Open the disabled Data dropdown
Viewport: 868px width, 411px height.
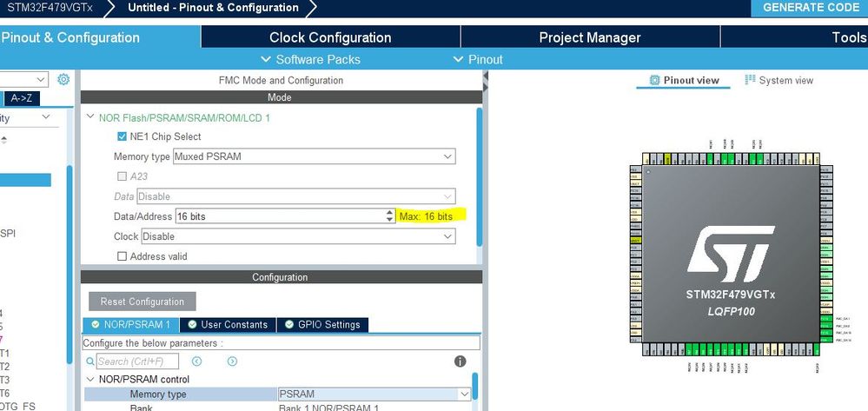click(x=296, y=196)
